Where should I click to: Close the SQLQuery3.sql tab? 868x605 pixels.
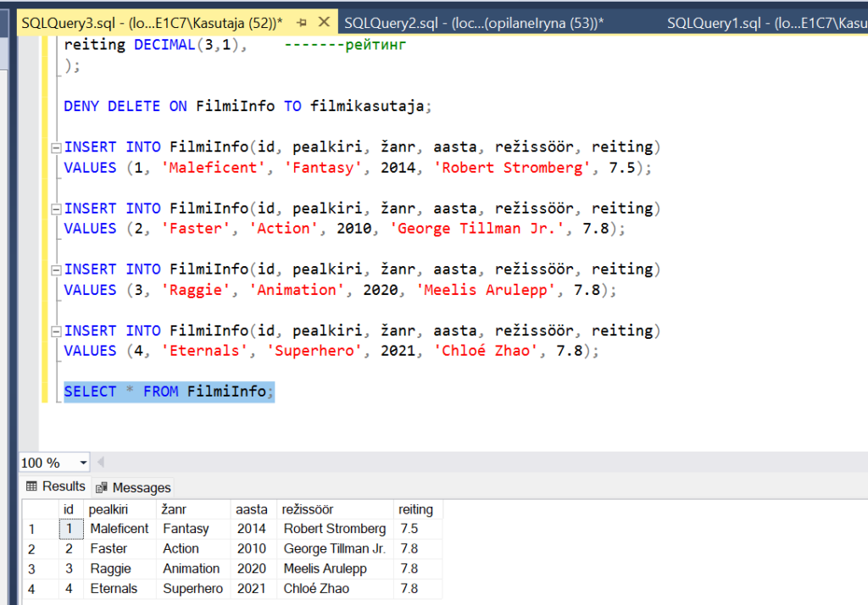click(325, 22)
